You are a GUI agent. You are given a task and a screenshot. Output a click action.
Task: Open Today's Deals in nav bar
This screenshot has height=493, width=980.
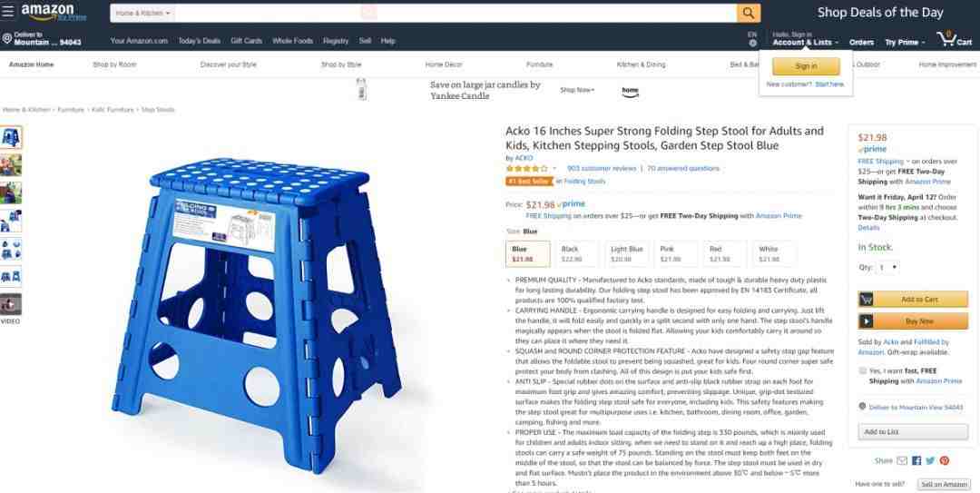pyautogui.click(x=200, y=41)
